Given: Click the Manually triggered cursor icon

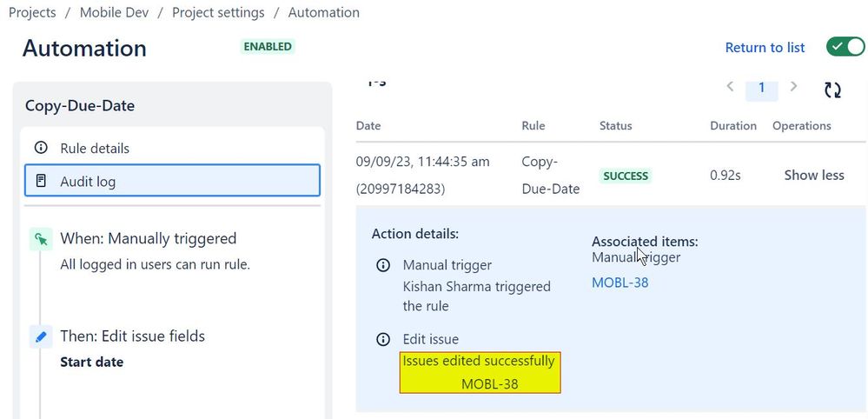Looking at the screenshot, I should (41, 239).
